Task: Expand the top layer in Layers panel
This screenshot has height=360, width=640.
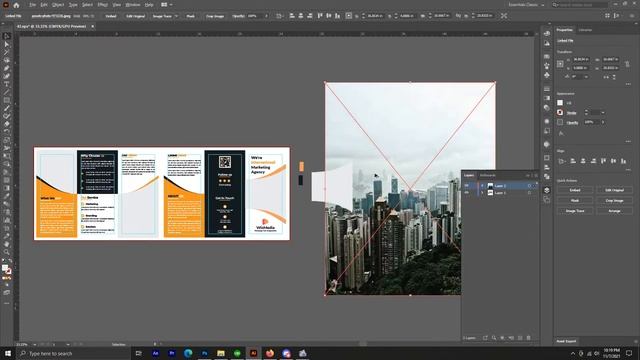Action: 482,186
